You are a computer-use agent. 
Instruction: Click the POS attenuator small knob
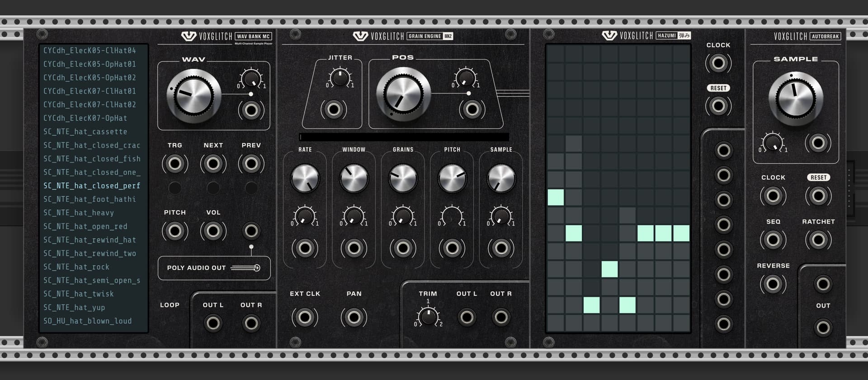[x=465, y=78]
